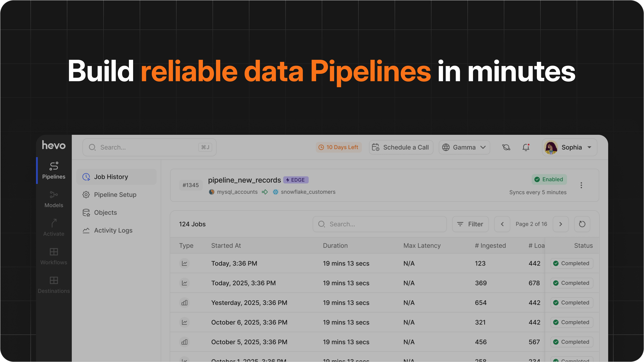
Task: Open the jobs Filter button
Action: pos(470,224)
